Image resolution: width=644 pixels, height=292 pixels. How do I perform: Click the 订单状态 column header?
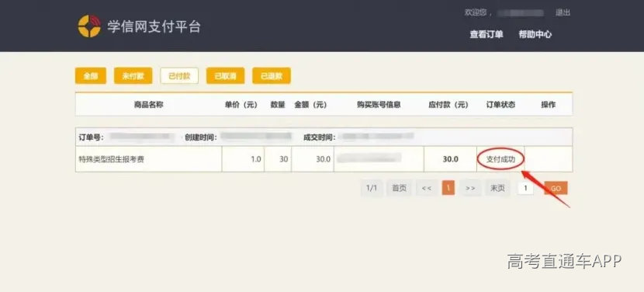coord(500,105)
